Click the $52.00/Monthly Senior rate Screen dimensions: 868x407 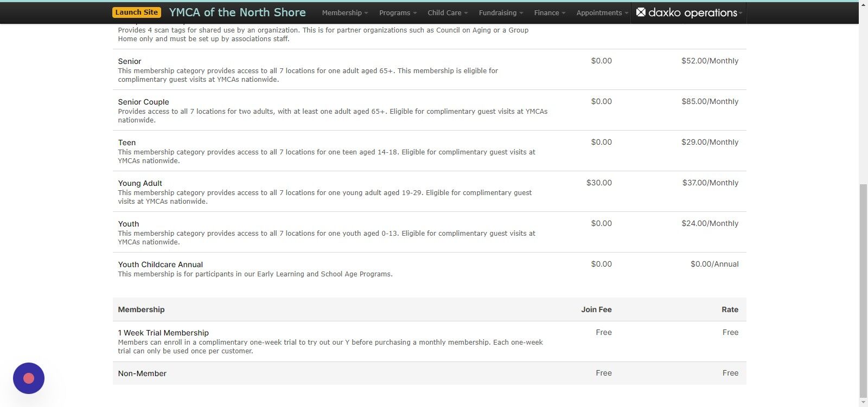710,61
